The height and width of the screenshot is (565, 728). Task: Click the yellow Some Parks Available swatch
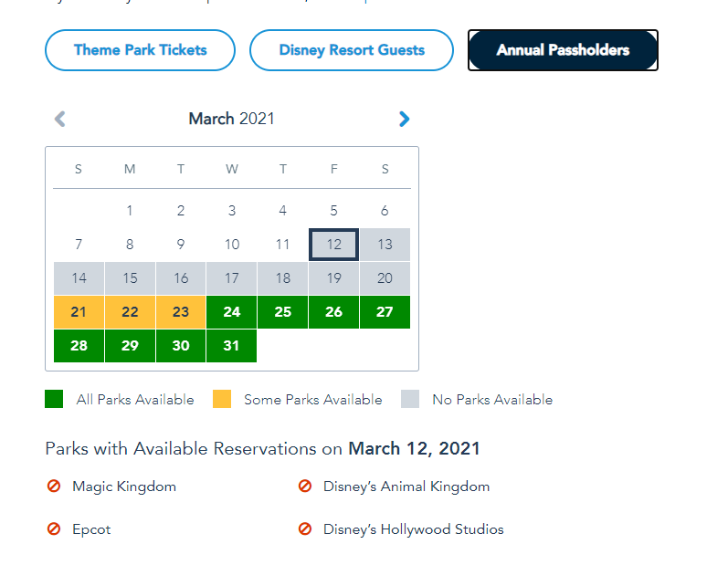click(x=222, y=399)
